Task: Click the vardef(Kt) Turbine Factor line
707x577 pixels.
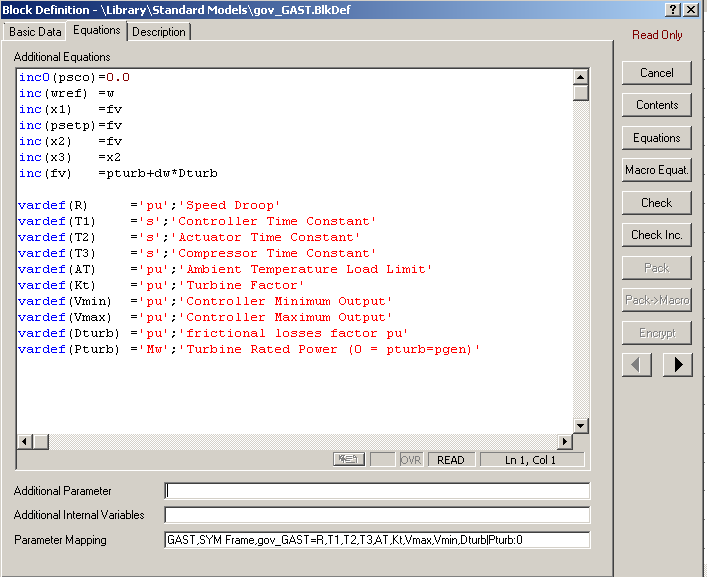Action: point(161,285)
